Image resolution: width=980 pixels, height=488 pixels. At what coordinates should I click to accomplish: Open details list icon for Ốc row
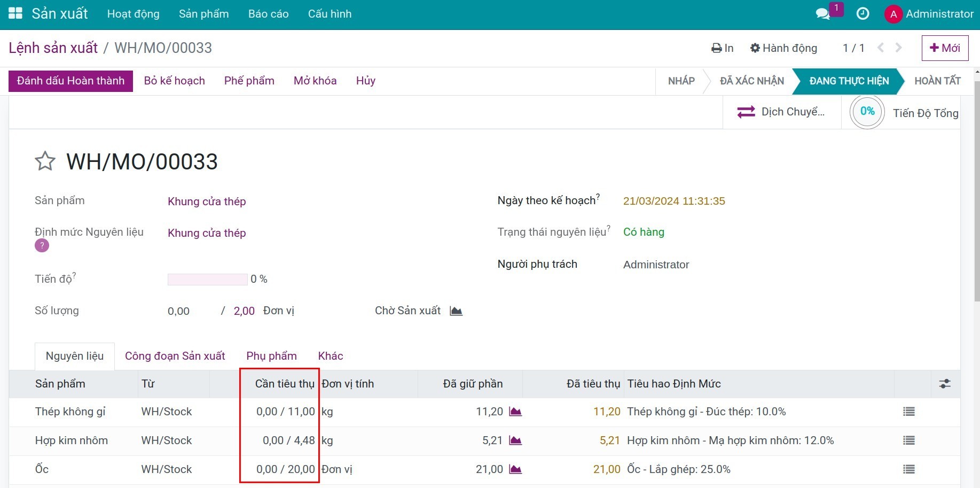tap(909, 469)
